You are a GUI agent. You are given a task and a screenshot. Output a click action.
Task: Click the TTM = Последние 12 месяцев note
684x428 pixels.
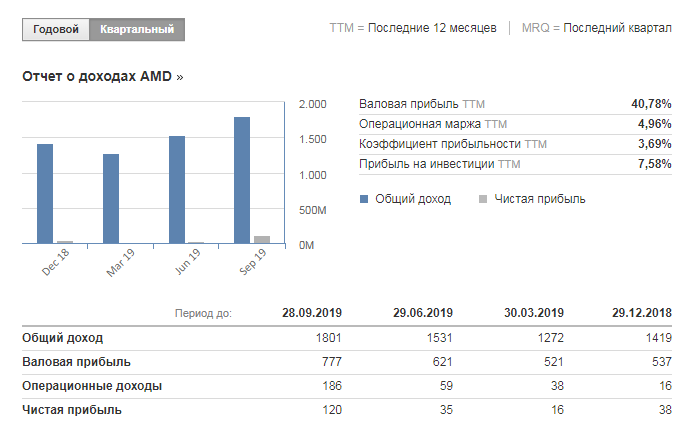413,28
